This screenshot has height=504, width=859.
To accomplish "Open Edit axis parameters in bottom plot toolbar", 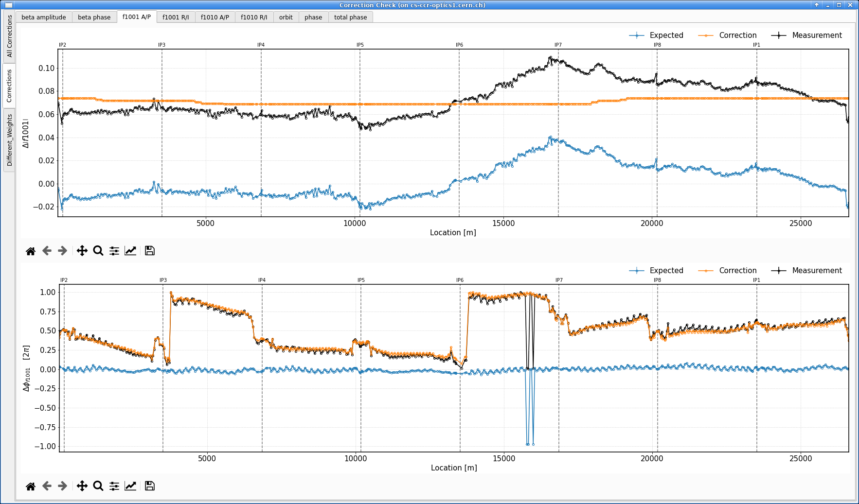I will coord(130,486).
